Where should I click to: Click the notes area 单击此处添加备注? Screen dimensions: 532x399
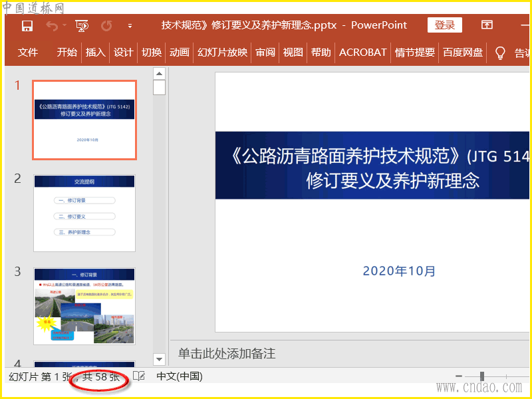(x=227, y=354)
